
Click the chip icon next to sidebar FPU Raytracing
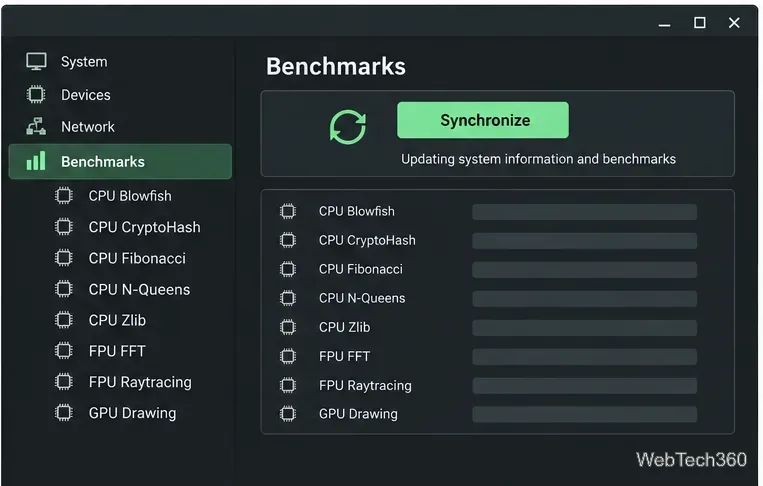tap(64, 382)
